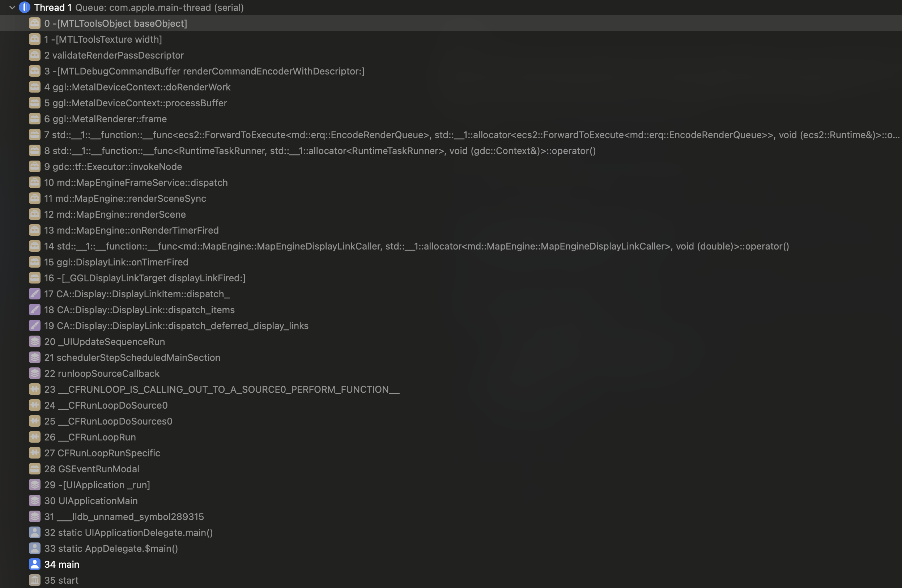Select frame 0 MTLToolsObject baseObject
The width and height of the screenshot is (902, 588).
pos(451,23)
